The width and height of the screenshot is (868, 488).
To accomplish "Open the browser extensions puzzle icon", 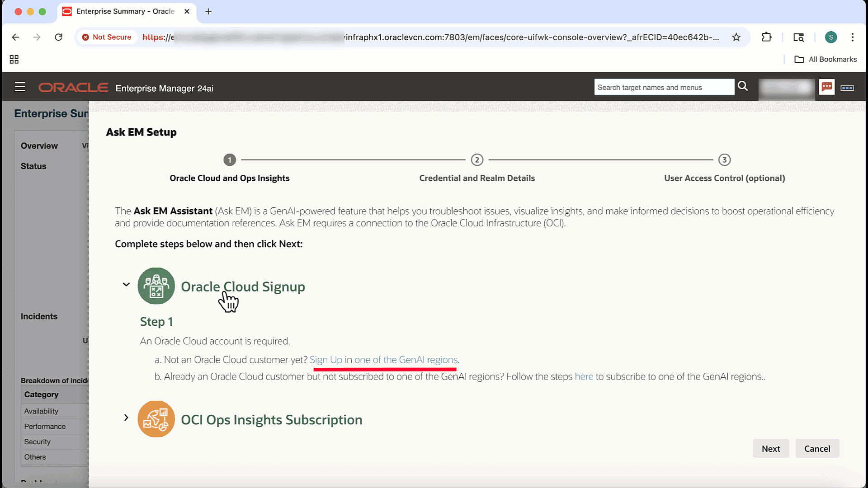I will [766, 37].
